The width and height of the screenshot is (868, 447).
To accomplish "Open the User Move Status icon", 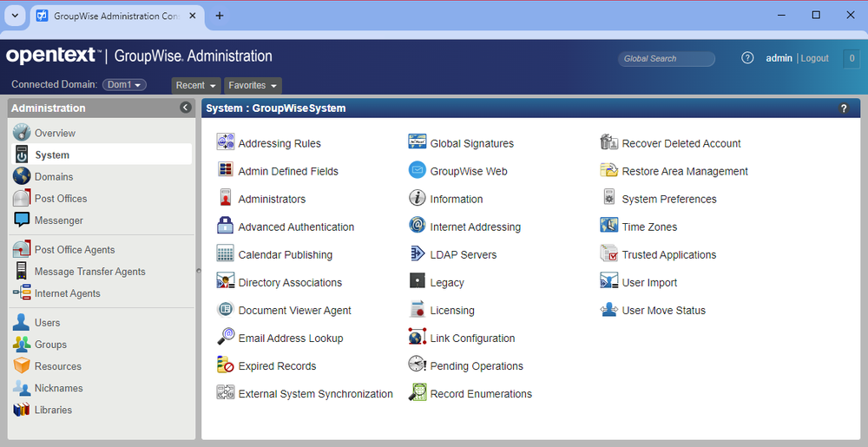I will click(x=609, y=309).
